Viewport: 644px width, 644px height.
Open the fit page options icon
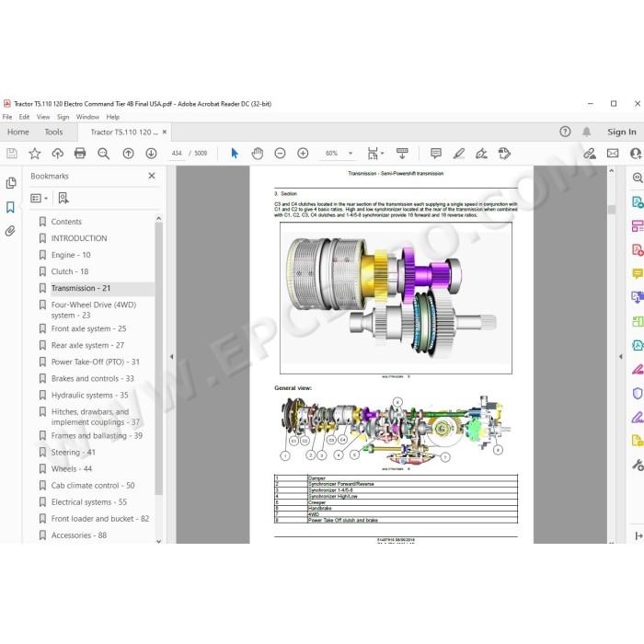[x=375, y=154]
